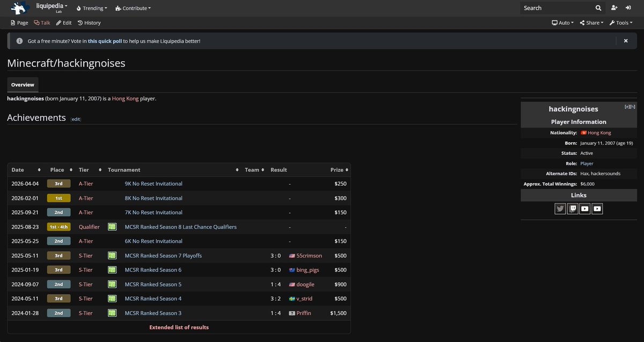644x342 pixels.
Task: Click the 1st place badge for 8K Invitational
Action: click(58, 198)
